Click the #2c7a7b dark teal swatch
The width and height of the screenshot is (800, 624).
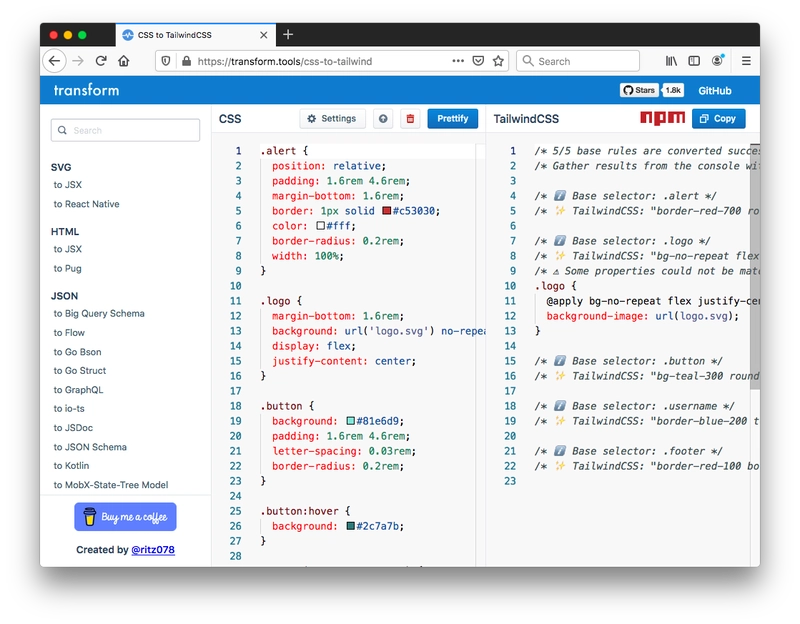351,526
